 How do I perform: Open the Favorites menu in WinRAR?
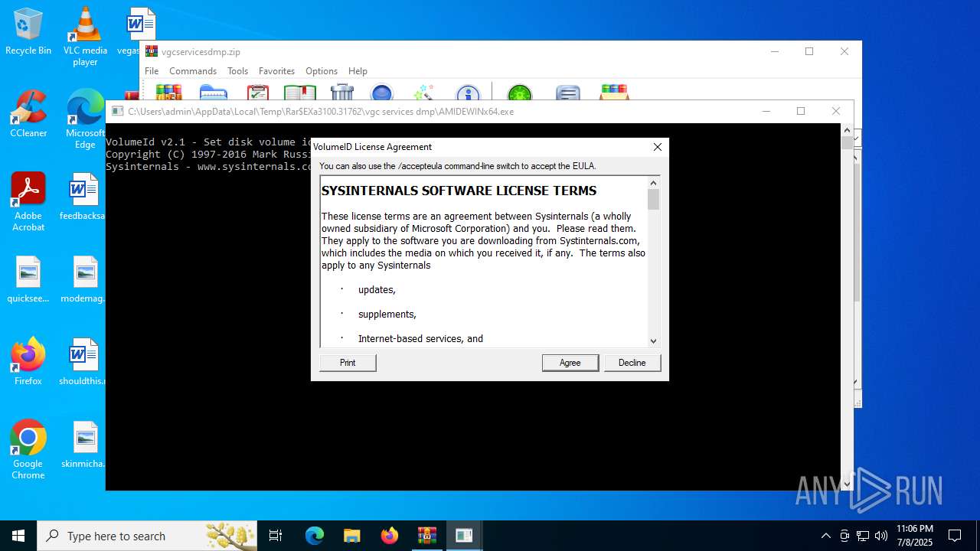(276, 71)
